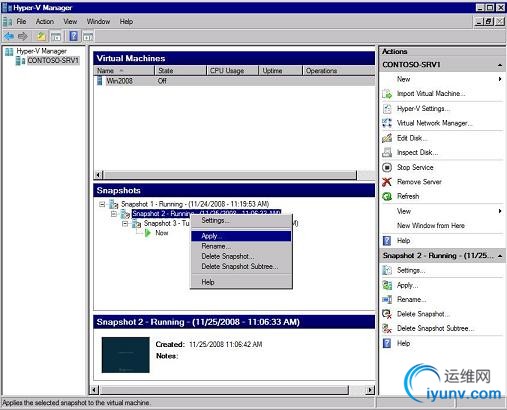Click the Virtual Network Manager icon
This screenshot has width=507, height=410.
387,123
